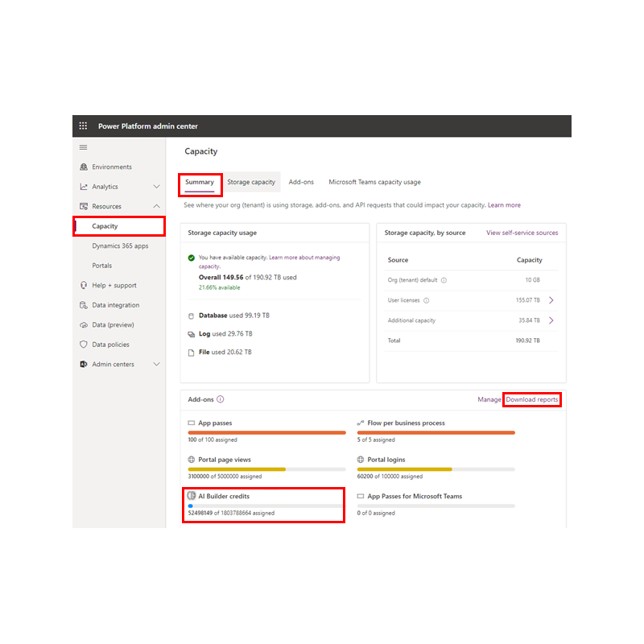
Task: Click the App passes usage bar
Action: click(x=267, y=432)
